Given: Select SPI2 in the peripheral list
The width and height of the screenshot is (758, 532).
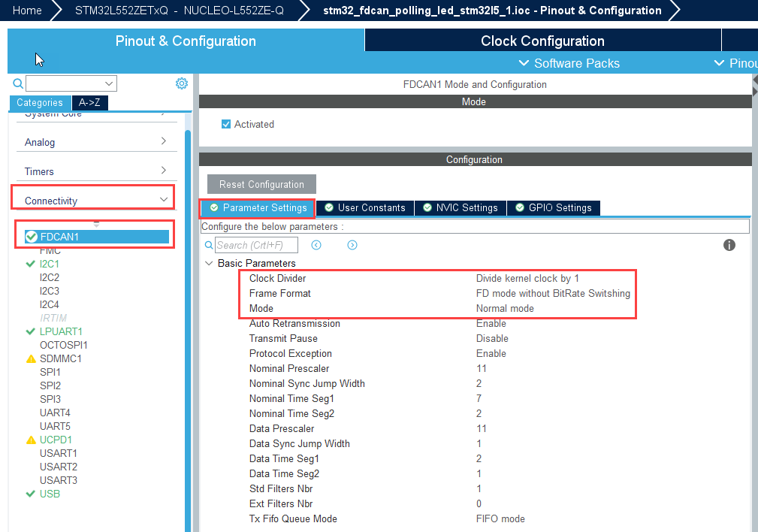Looking at the screenshot, I should [x=50, y=386].
